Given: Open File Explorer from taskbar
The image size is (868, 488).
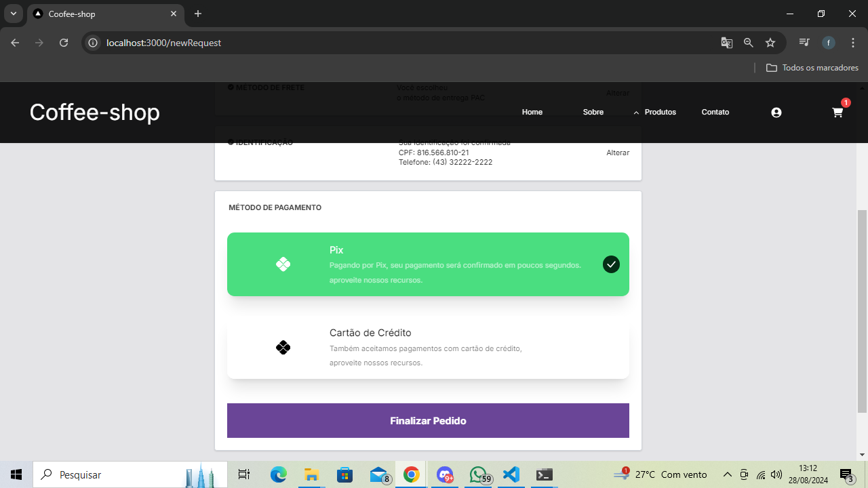Looking at the screenshot, I should point(311,474).
